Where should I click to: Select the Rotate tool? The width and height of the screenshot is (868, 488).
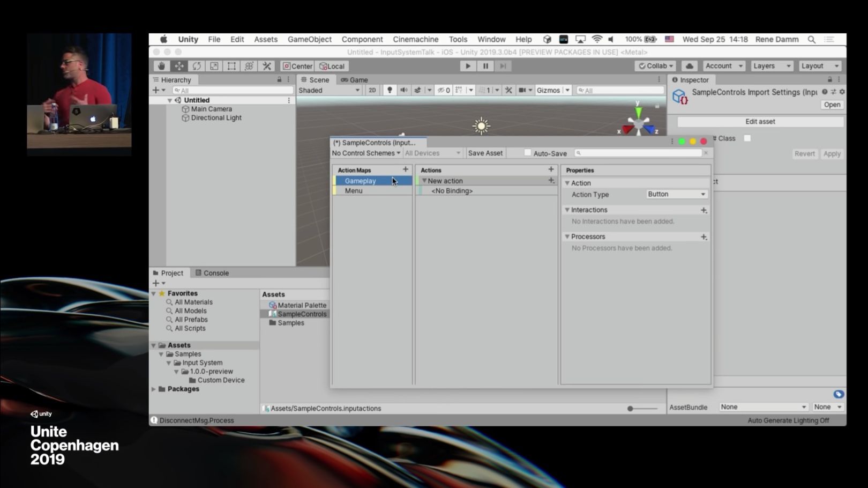(197, 66)
